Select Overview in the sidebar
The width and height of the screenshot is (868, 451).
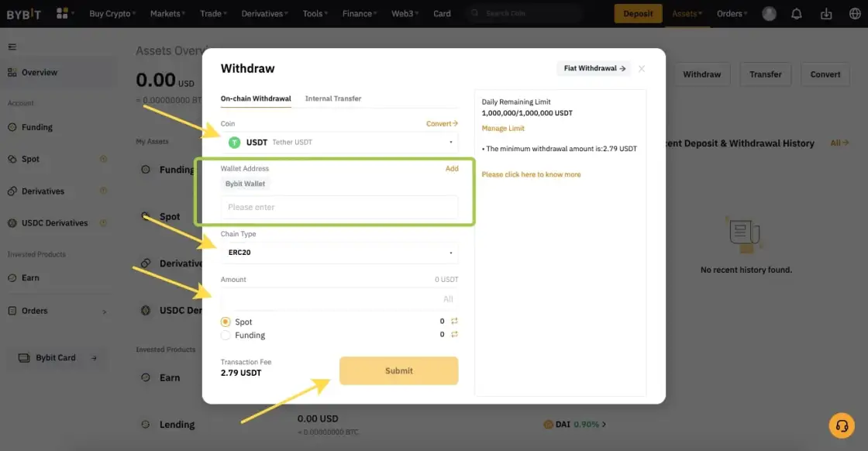click(57, 73)
